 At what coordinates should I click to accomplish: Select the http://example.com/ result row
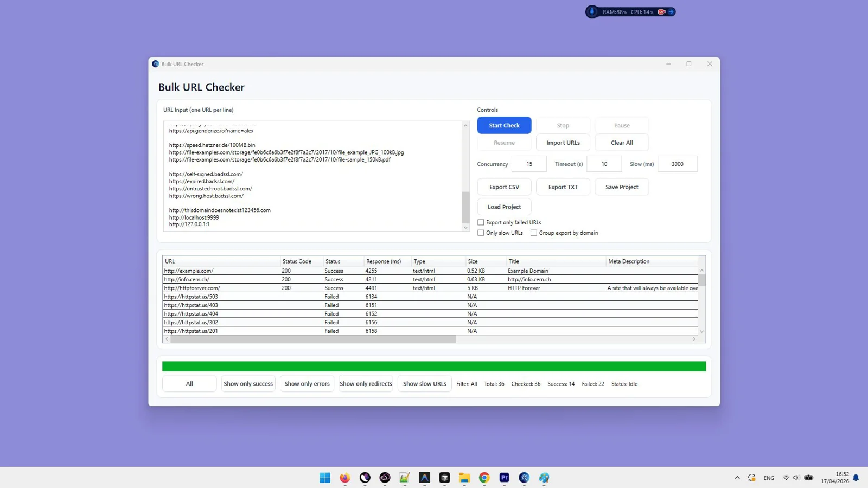point(430,271)
